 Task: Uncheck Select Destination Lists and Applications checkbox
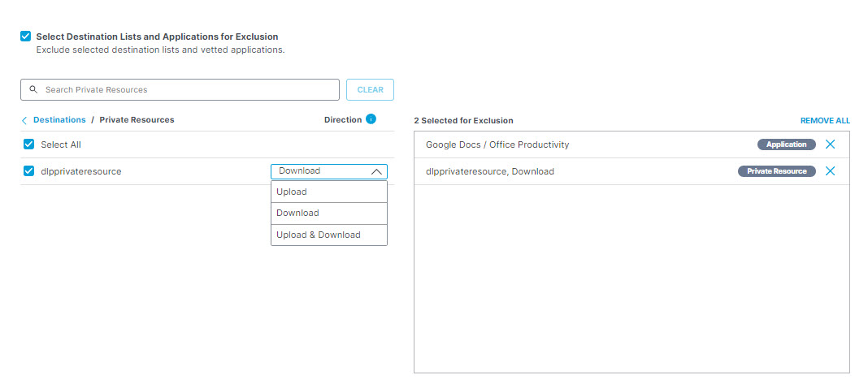click(x=25, y=37)
